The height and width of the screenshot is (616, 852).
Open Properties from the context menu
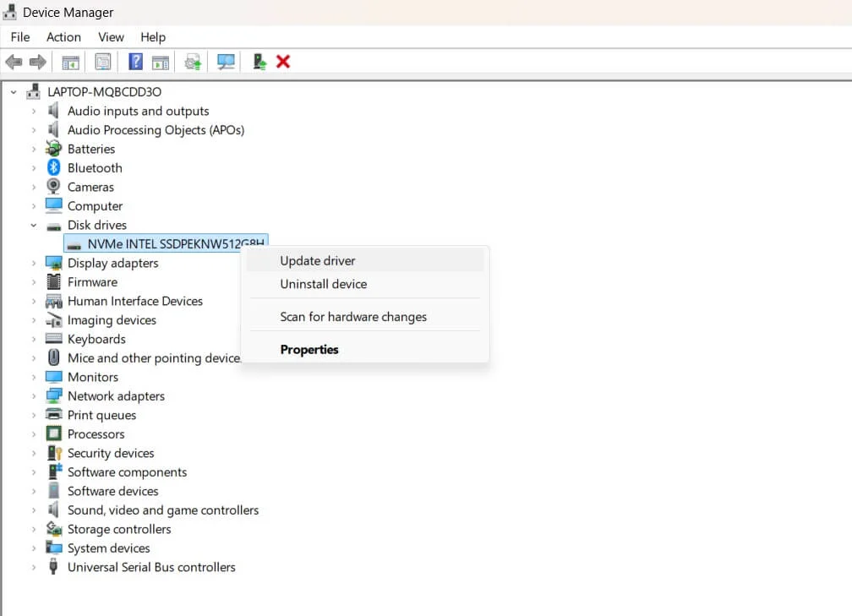click(x=309, y=350)
